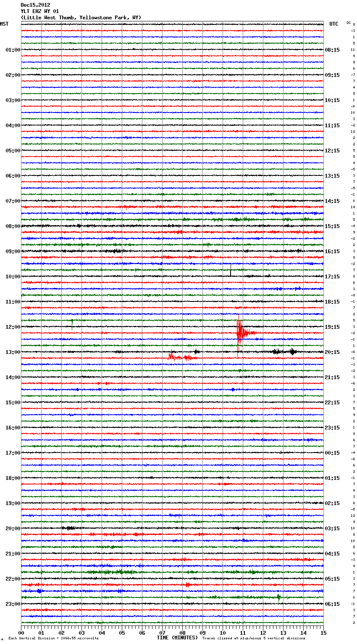The image size is (357, 644).
Task: Click the 08:15 UTC time label
Action: (x=332, y=50)
